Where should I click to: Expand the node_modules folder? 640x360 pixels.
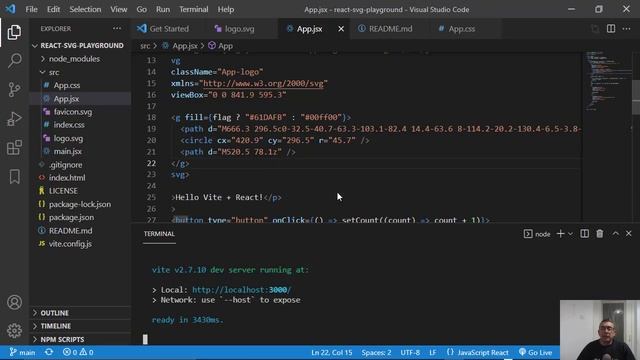74,59
